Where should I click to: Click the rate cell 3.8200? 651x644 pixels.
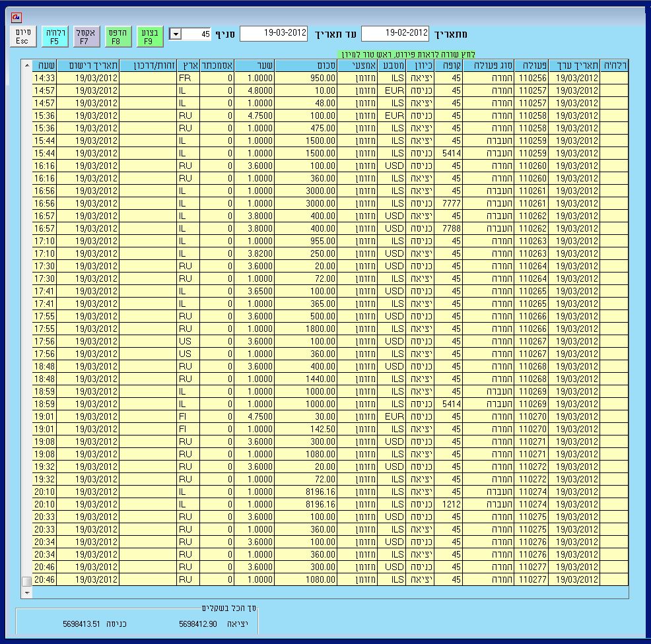(254, 253)
